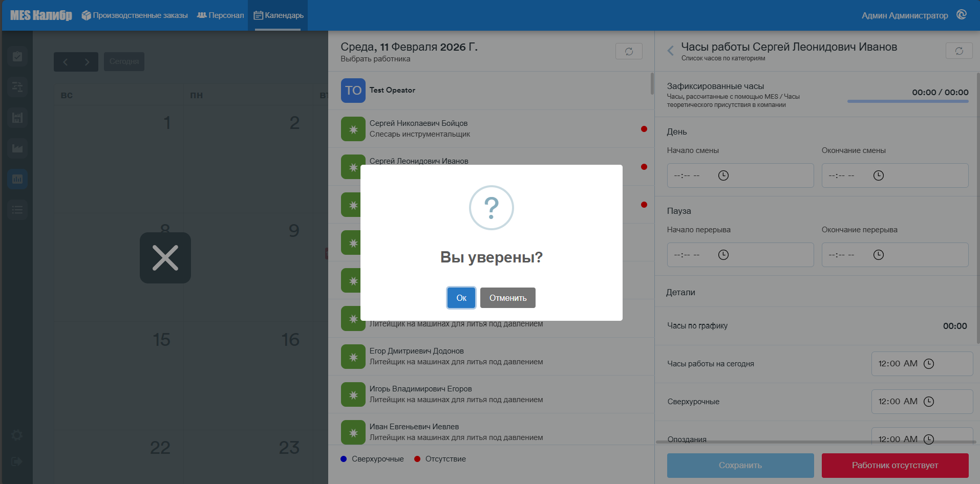Go to the previous calendar month
The width and height of the screenshot is (980, 484).
(65, 62)
